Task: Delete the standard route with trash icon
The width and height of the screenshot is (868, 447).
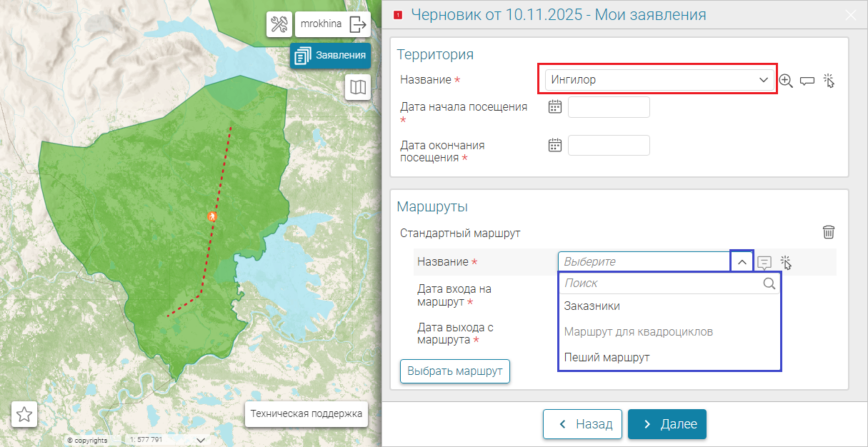Action: [828, 232]
